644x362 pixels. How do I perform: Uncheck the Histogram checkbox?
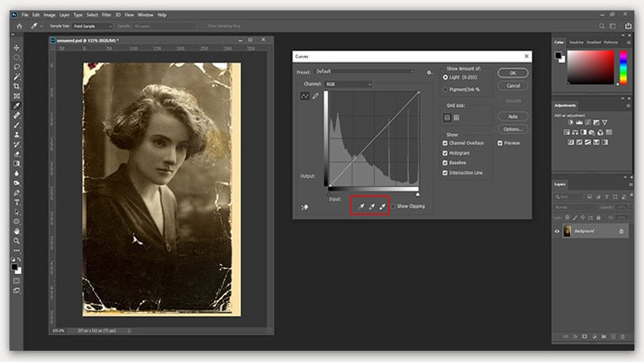[x=446, y=151]
